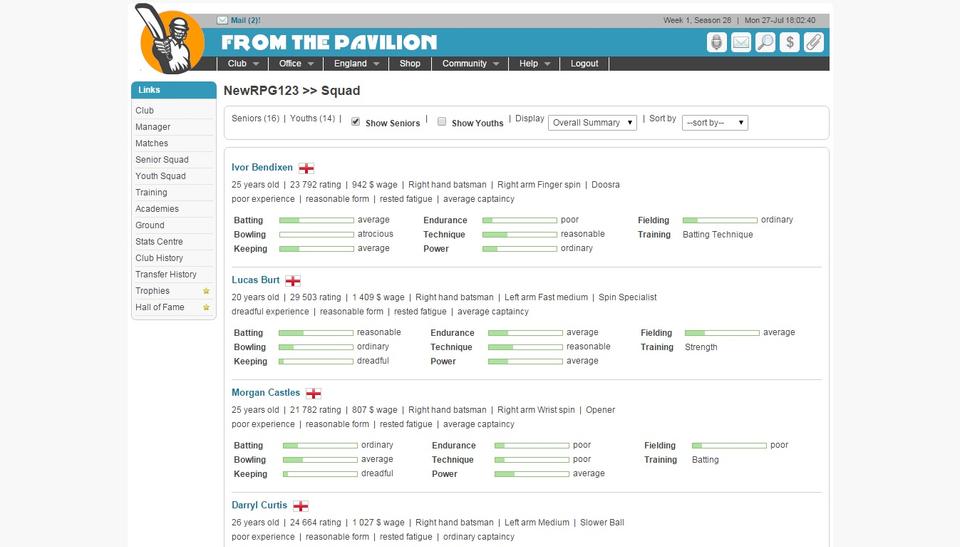Open the dollar sign finances icon
The width and height of the screenshot is (960, 547).
pos(790,42)
